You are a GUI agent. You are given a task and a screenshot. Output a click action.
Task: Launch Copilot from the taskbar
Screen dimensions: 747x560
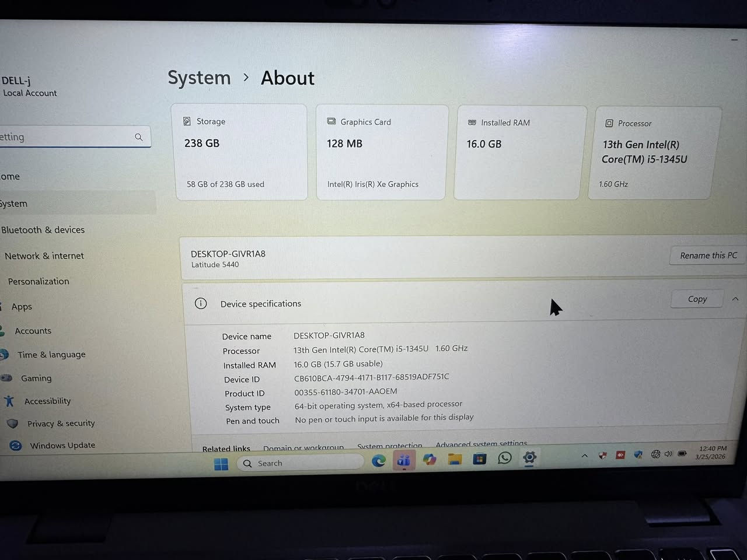point(430,460)
